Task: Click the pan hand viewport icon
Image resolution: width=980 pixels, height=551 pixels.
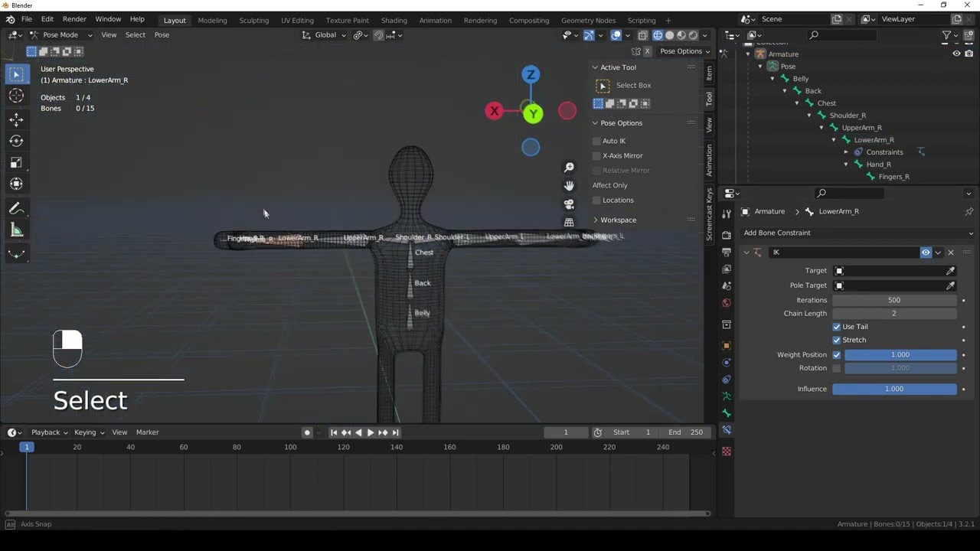Action: [569, 186]
